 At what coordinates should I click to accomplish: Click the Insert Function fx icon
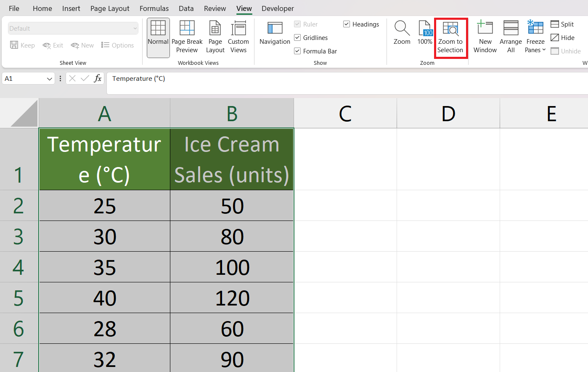tap(98, 78)
